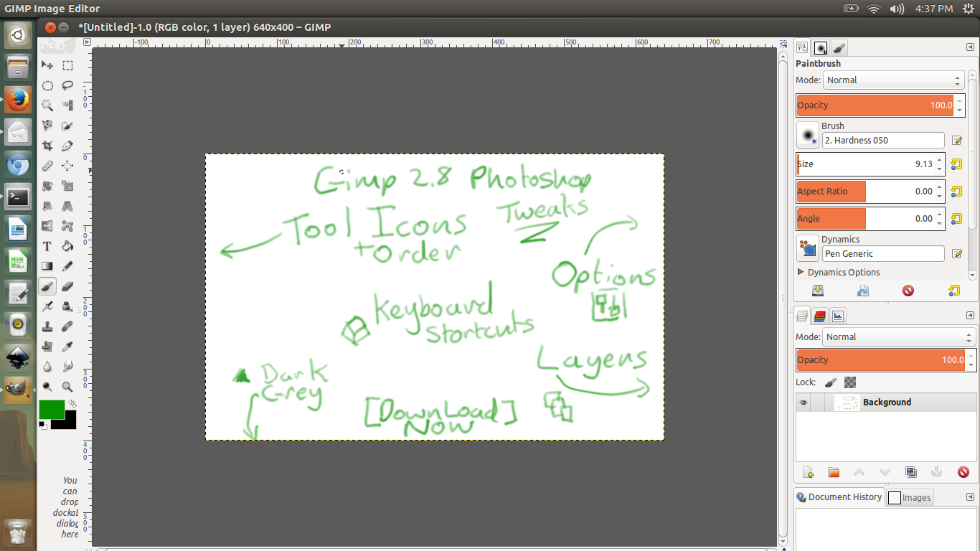Open Layers dock tab configuration menu
This screenshot has width=980, height=551.
coord(970,315)
